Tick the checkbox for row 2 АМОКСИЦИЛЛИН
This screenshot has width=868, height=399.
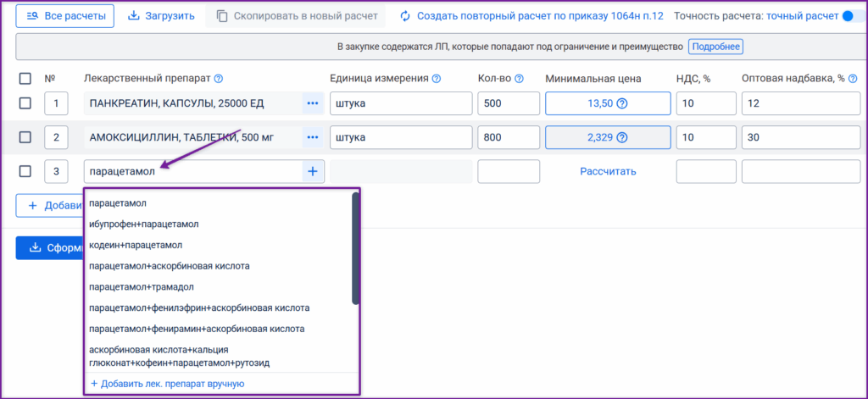click(25, 137)
